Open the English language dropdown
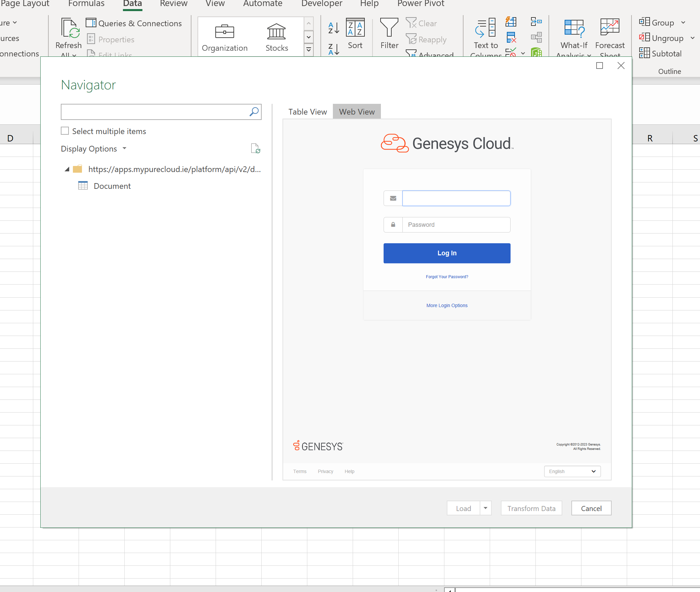The height and width of the screenshot is (592, 700). 572,471
